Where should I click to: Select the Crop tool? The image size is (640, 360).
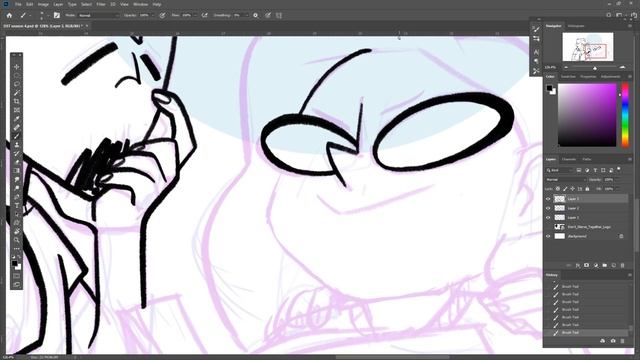pos(17,101)
